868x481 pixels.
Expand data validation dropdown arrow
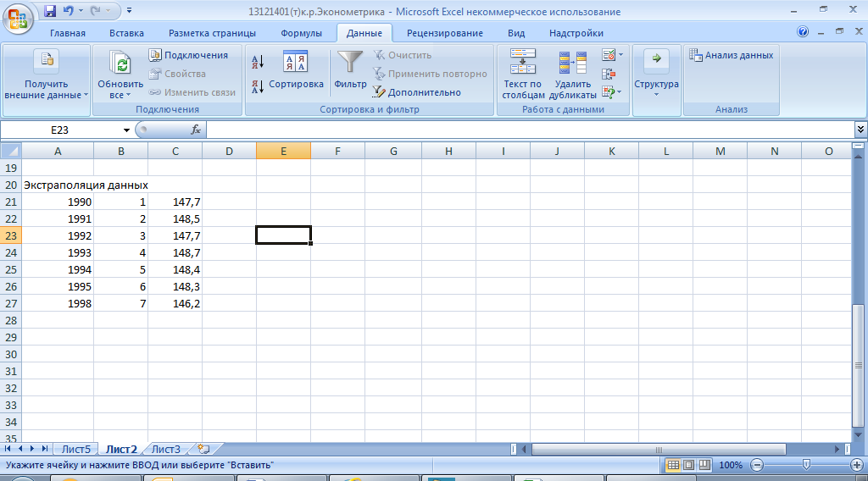[x=620, y=55]
